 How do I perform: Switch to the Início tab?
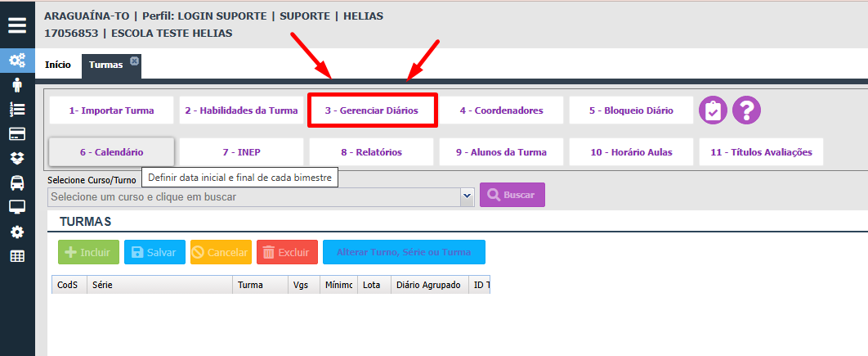click(57, 65)
